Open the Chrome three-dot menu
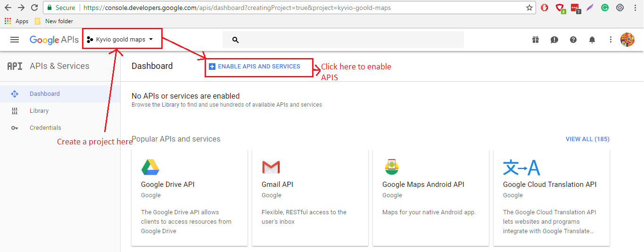This screenshot has height=252, width=644. [x=635, y=8]
